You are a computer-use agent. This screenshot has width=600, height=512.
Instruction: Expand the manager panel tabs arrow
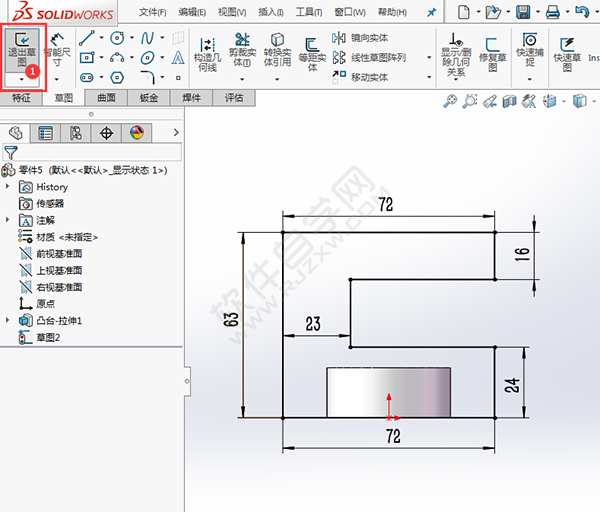click(176, 132)
